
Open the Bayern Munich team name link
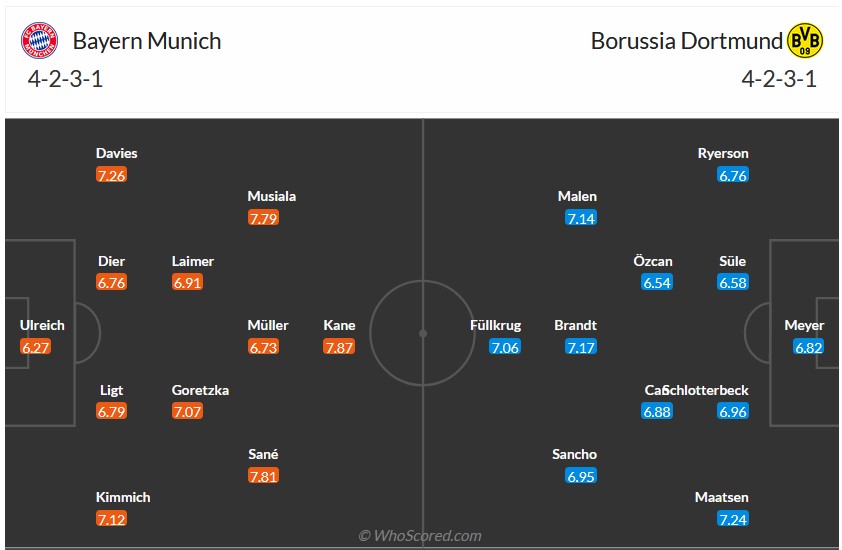tap(147, 41)
